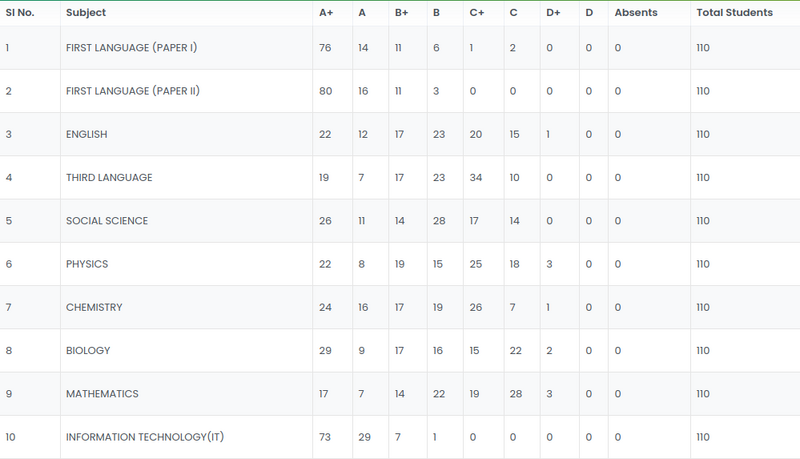Image resolution: width=800 pixels, height=459 pixels.
Task: Click the C+ column header
Action: click(477, 13)
